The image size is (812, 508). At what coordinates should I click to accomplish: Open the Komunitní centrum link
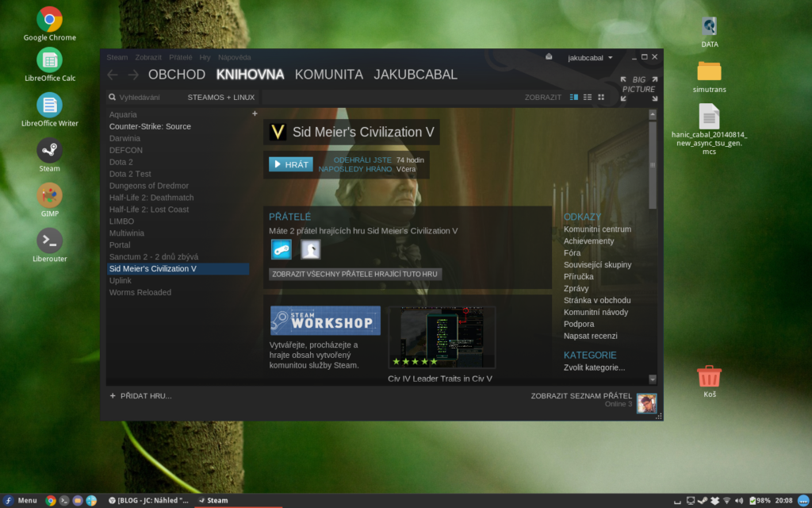(597, 229)
